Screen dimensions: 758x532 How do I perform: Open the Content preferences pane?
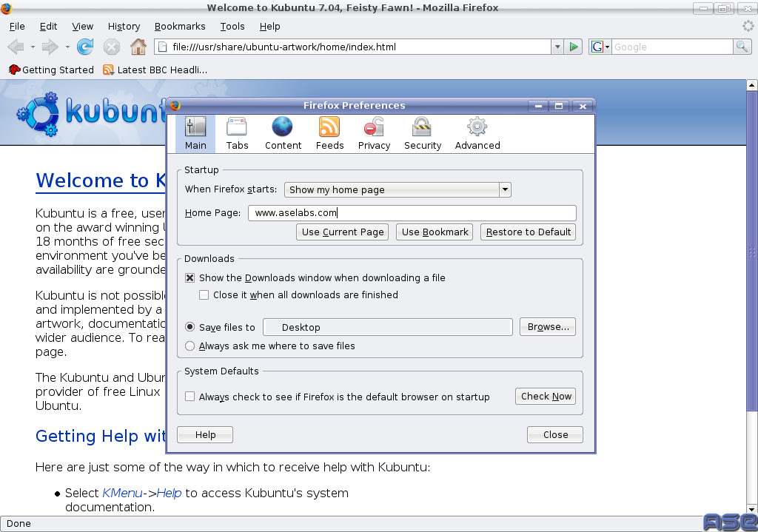tap(283, 134)
